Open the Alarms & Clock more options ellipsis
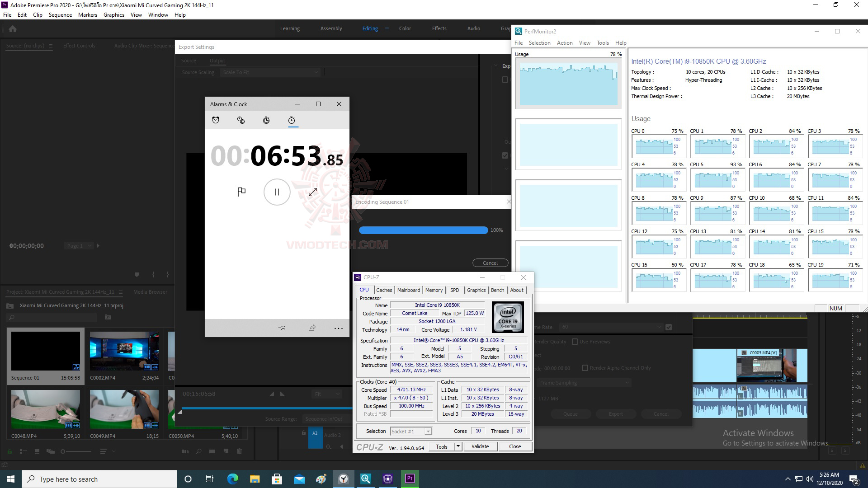 click(x=338, y=328)
